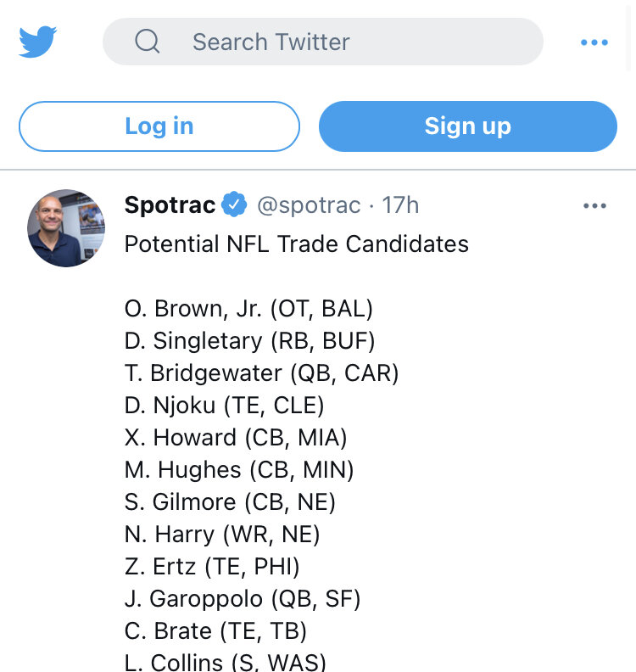Click the 'S. Gilmore (CB, NE)' line
This screenshot has height=672, width=636.
click(x=230, y=501)
